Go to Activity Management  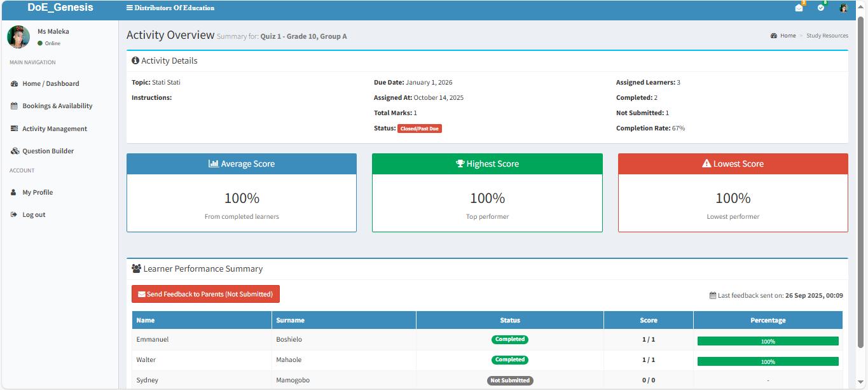pyautogui.click(x=53, y=129)
